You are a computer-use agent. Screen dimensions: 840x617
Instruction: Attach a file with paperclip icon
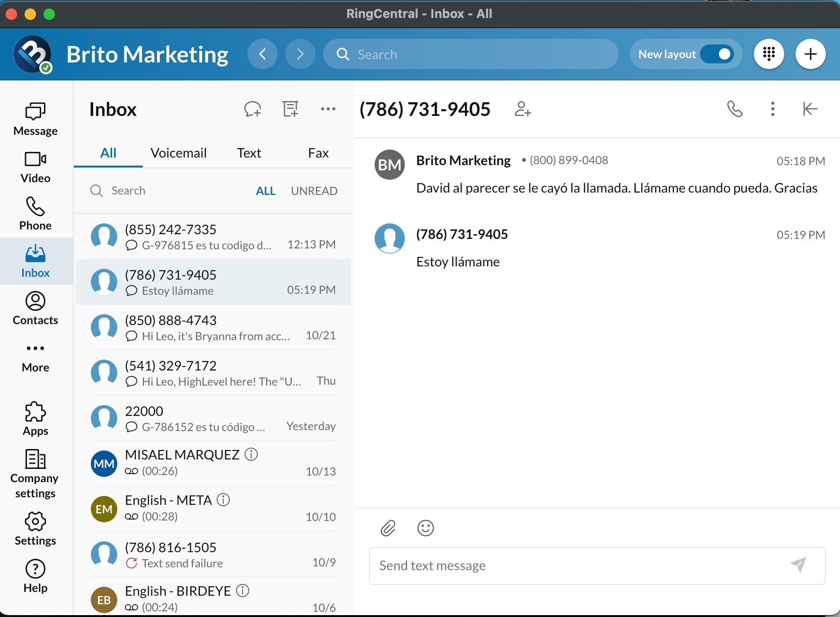click(388, 528)
